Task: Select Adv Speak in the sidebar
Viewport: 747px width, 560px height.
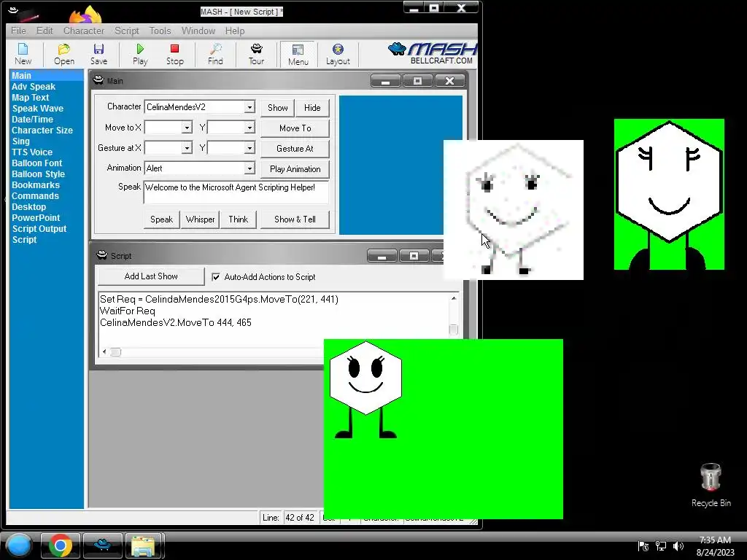Action: click(x=34, y=87)
